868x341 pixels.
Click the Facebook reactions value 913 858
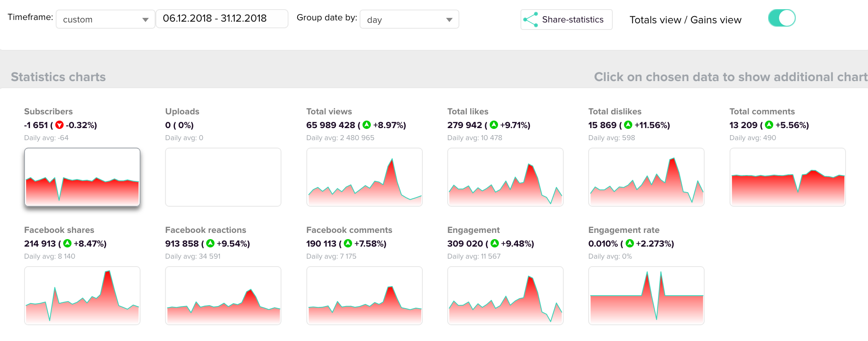182,244
